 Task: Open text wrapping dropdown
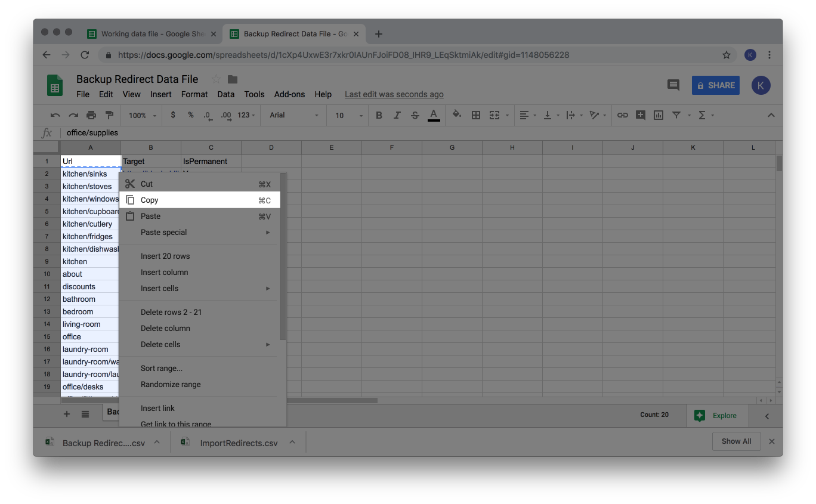(573, 115)
